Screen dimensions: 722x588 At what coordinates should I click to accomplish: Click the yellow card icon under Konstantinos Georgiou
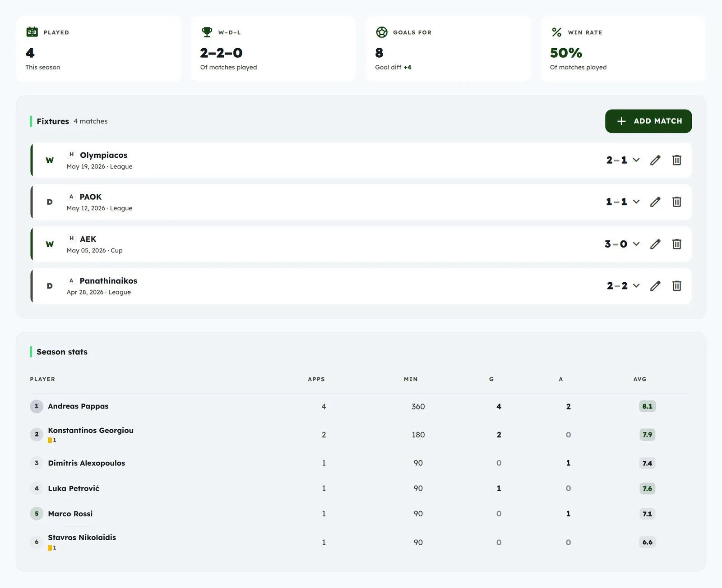click(x=50, y=440)
